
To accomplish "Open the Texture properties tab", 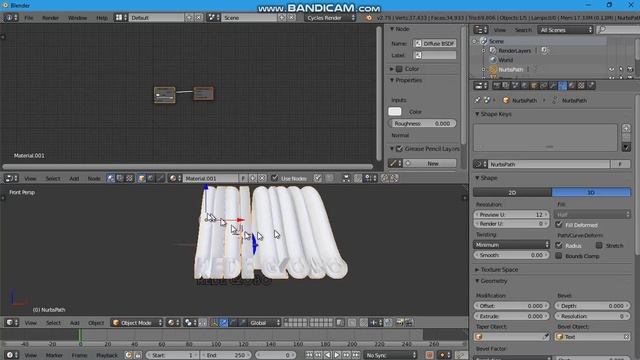I will [x=581, y=86].
